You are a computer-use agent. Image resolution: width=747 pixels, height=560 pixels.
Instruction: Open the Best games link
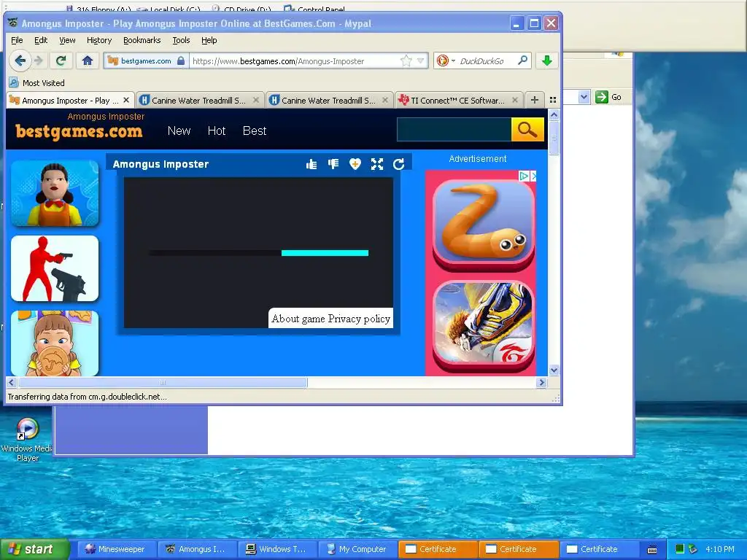pyautogui.click(x=255, y=131)
